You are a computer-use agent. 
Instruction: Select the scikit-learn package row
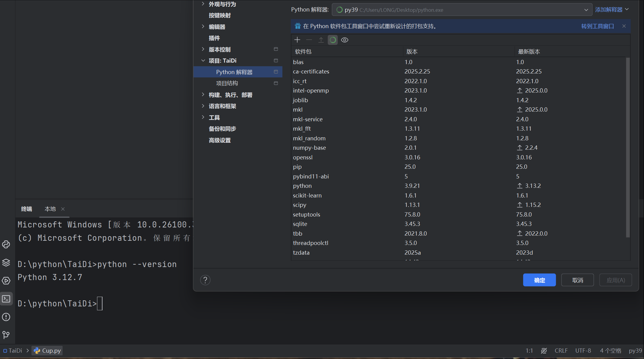tap(307, 195)
